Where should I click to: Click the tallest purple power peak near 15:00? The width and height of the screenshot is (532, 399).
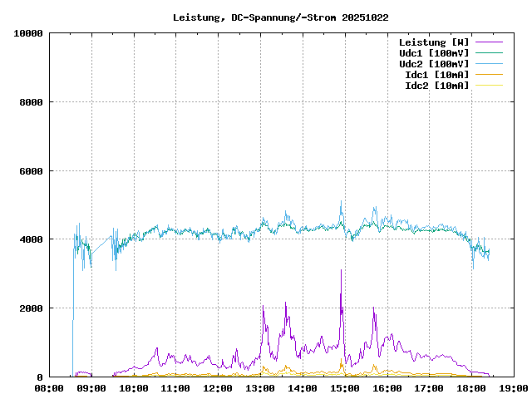click(341, 271)
